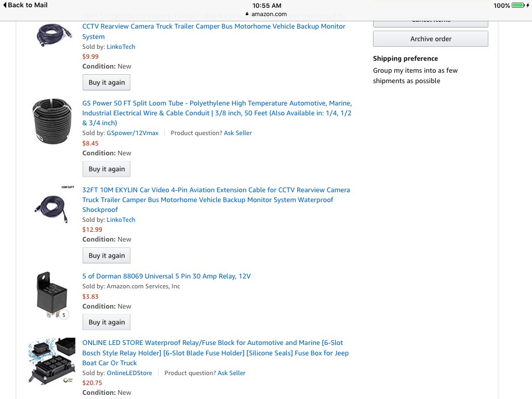The image size is (532, 399).
Task: Tap the battery icon in status bar
Action: (518, 5)
